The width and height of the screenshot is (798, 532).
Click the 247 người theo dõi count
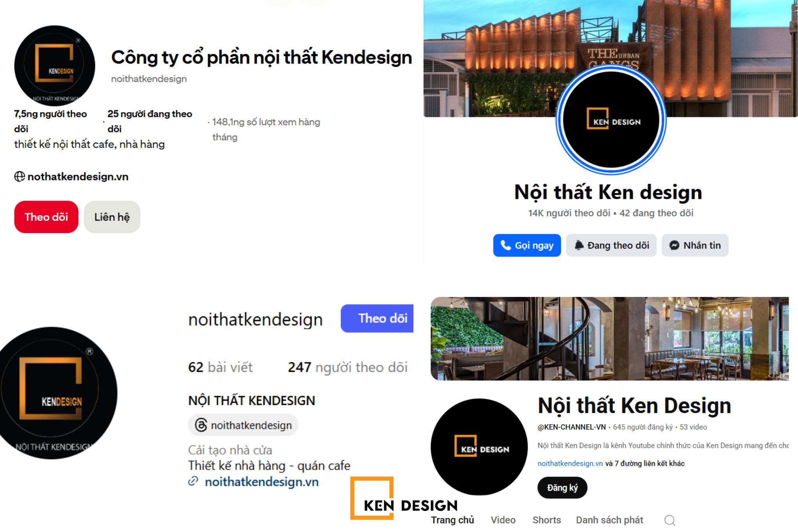coord(348,367)
